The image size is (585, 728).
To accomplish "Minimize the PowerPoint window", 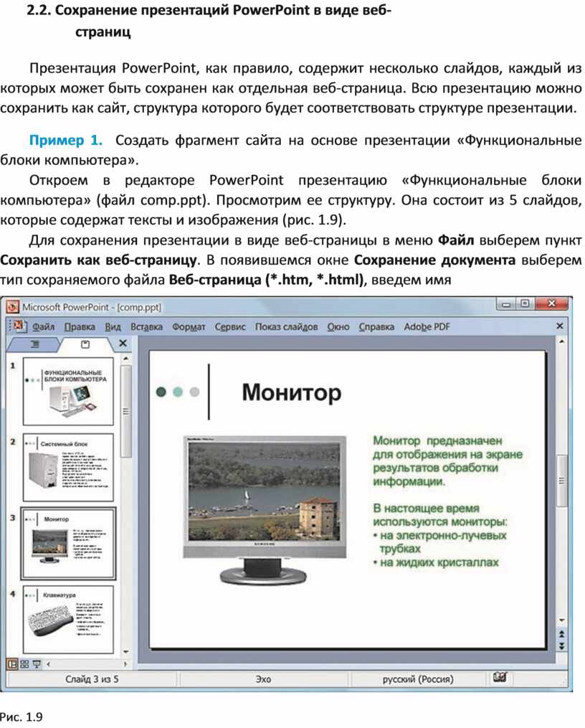I will click(506, 304).
